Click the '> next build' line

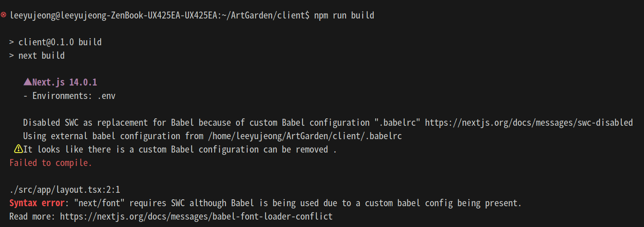(37, 55)
